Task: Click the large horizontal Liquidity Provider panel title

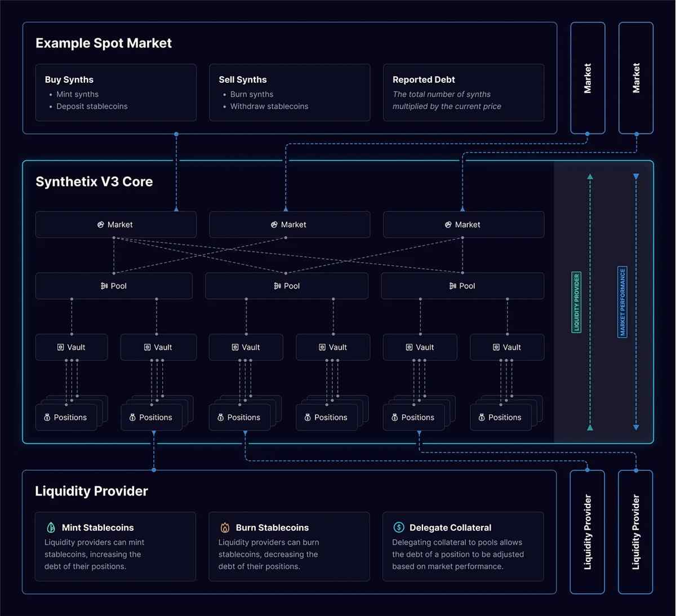Action: click(91, 491)
